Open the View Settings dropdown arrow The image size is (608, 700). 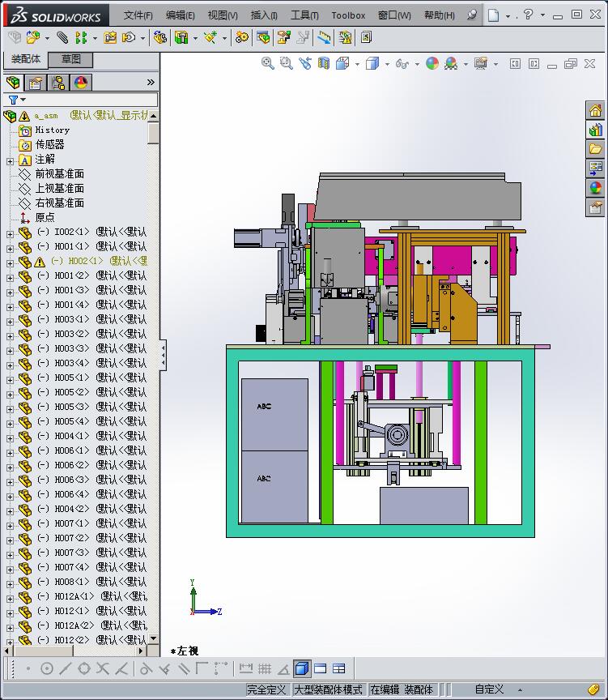click(495, 64)
